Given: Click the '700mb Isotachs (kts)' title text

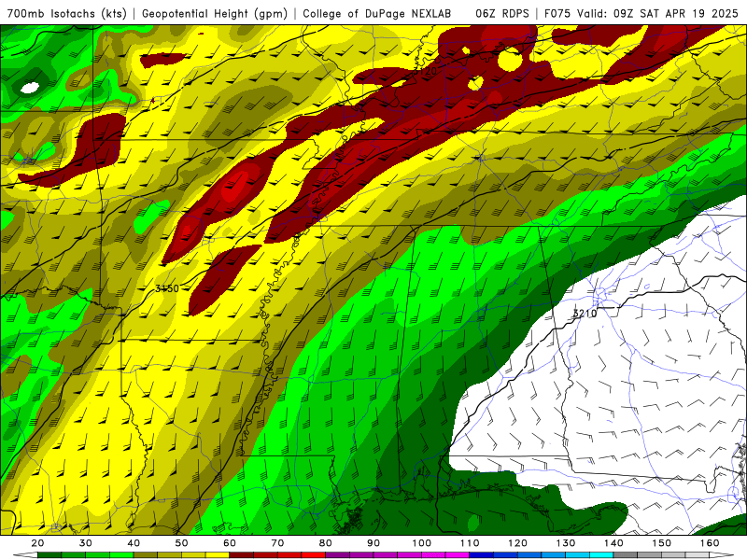Looking at the screenshot, I should tap(66, 14).
